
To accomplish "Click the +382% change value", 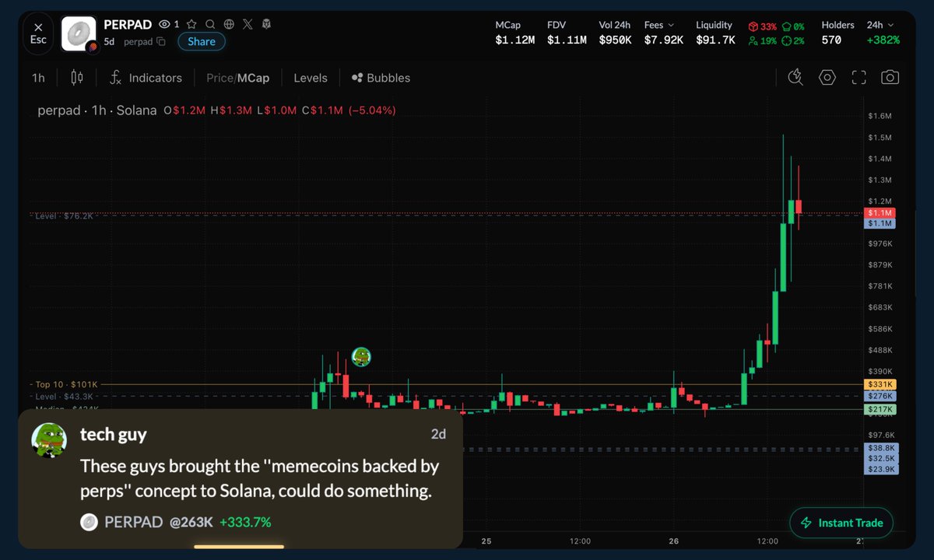I will coord(883,40).
